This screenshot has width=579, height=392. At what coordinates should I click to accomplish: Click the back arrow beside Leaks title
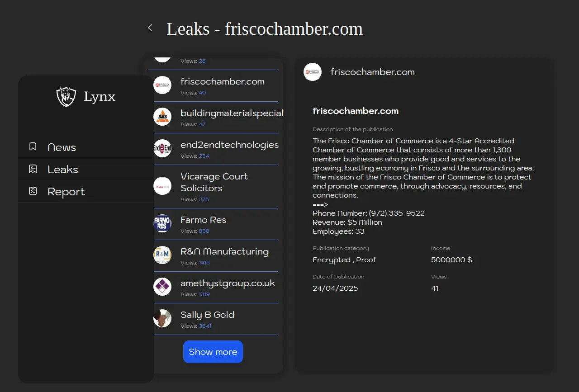pos(150,28)
